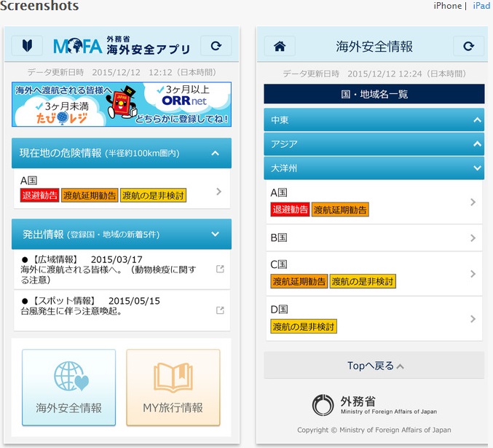Image resolution: width=493 pixels, height=448 pixels.
Task: Tap the beginner leaf guide icon in left app header
Action: pos(28,46)
